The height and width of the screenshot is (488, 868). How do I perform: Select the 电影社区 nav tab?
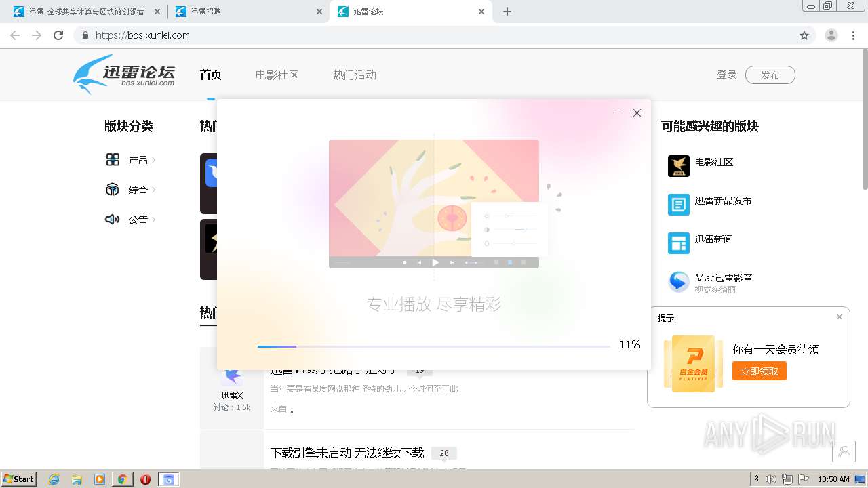coord(277,75)
